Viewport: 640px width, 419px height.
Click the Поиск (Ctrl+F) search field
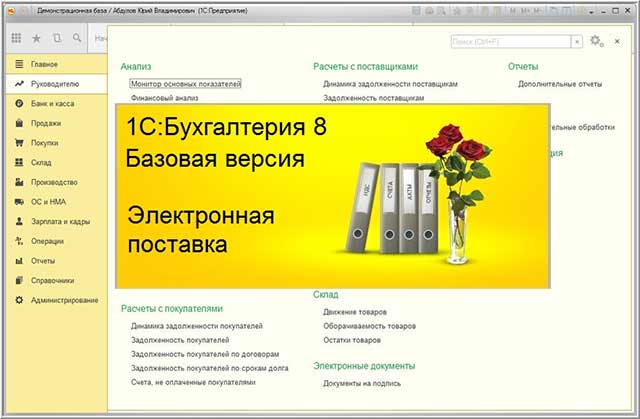point(511,42)
